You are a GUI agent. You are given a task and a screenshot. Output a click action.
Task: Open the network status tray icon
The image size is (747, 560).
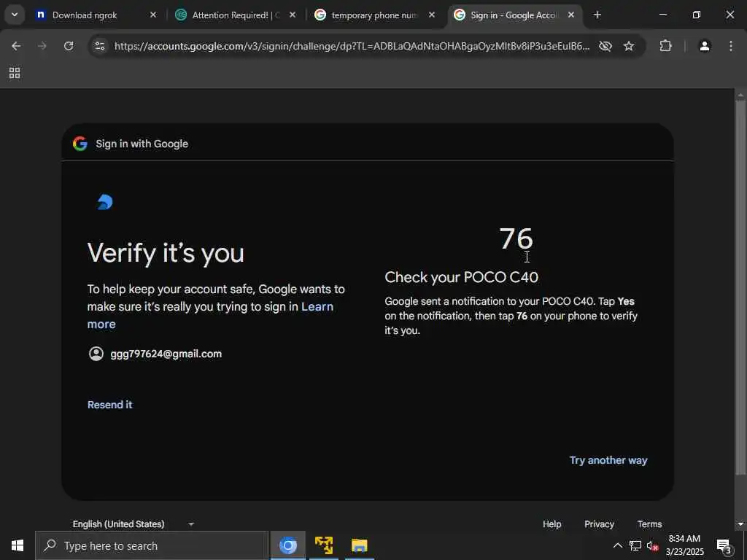(635, 545)
